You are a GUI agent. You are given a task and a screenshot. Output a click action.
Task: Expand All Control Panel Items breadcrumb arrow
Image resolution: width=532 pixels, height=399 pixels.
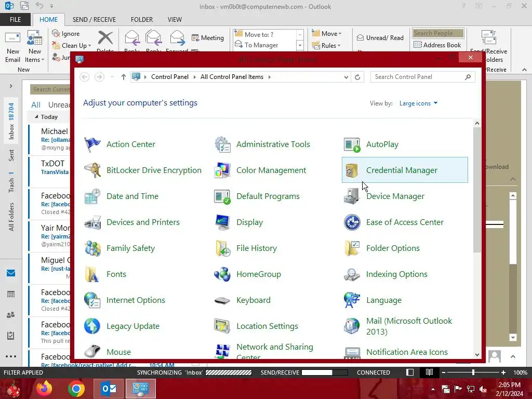pos(270,77)
